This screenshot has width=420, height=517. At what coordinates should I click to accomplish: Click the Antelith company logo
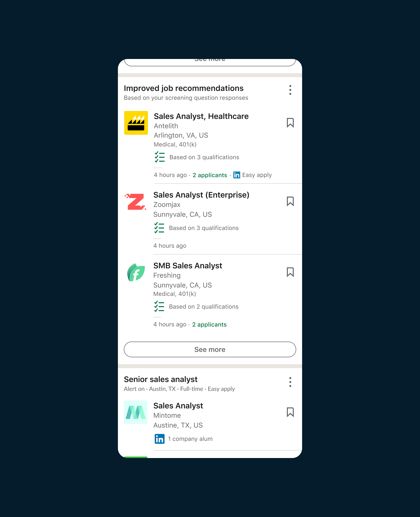(136, 123)
